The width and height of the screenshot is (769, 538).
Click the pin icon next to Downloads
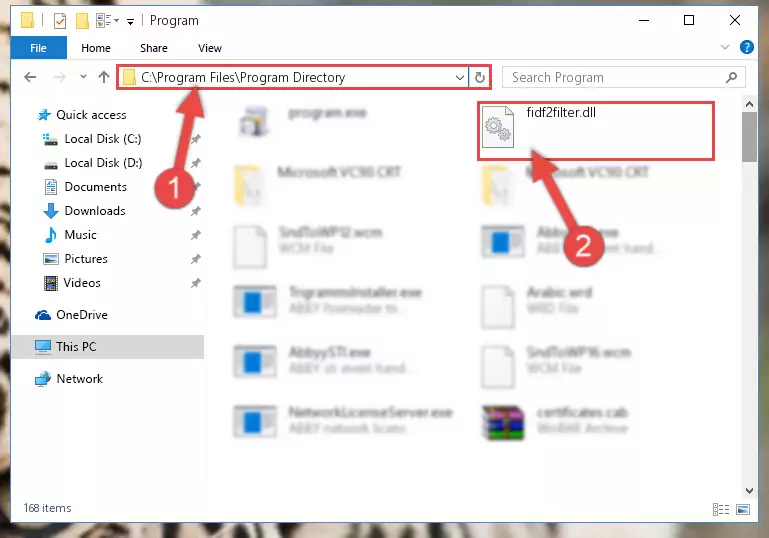click(196, 211)
